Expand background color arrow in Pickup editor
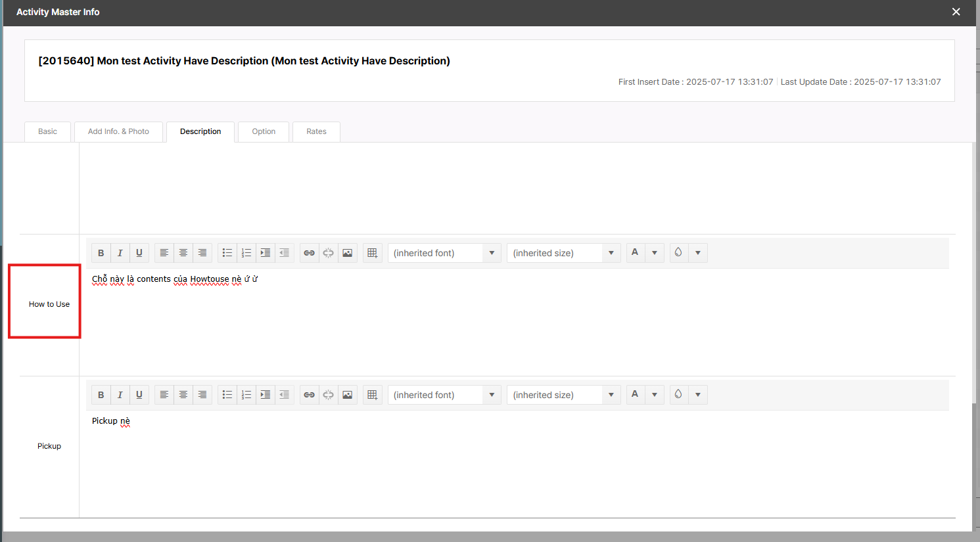 pos(698,395)
